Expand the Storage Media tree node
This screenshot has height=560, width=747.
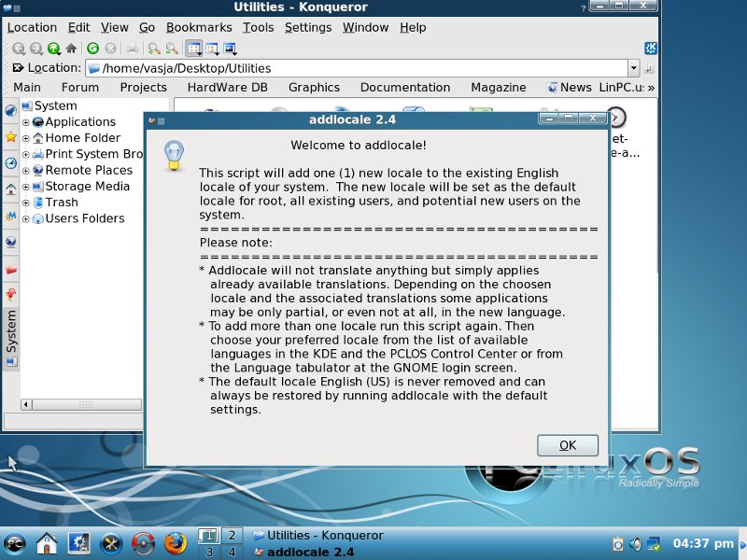click(26, 187)
